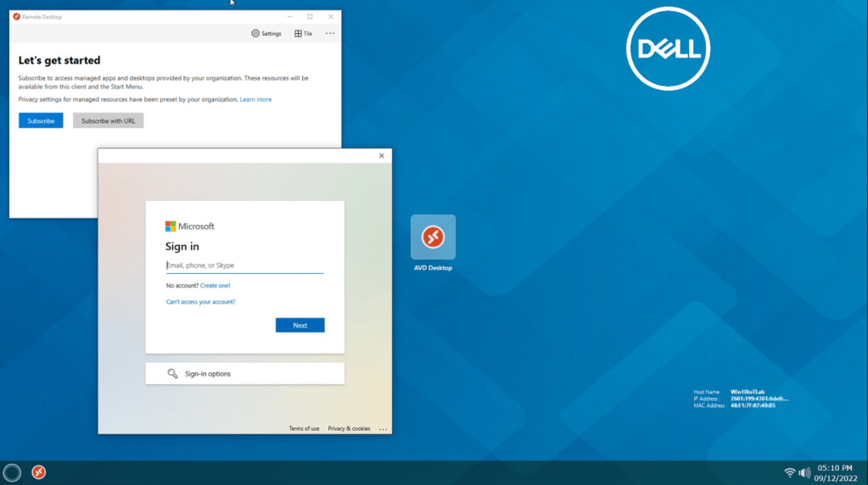
Task: Click the Create one! link
Action: click(x=215, y=286)
